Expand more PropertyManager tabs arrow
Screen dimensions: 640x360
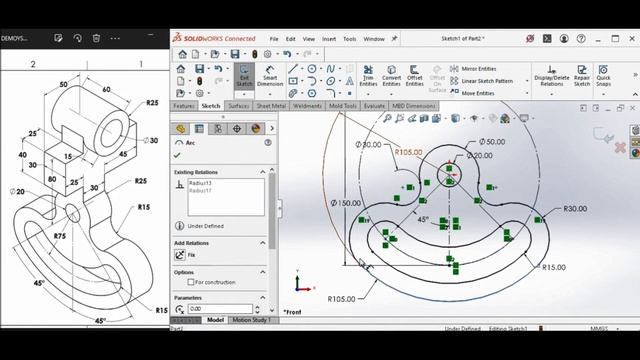pyautogui.click(x=272, y=129)
